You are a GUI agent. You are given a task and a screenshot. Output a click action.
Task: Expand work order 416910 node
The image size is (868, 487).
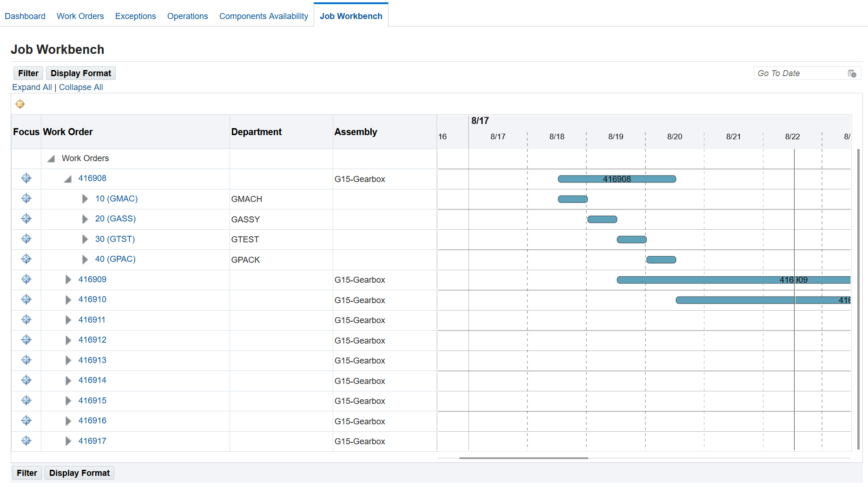(68, 300)
